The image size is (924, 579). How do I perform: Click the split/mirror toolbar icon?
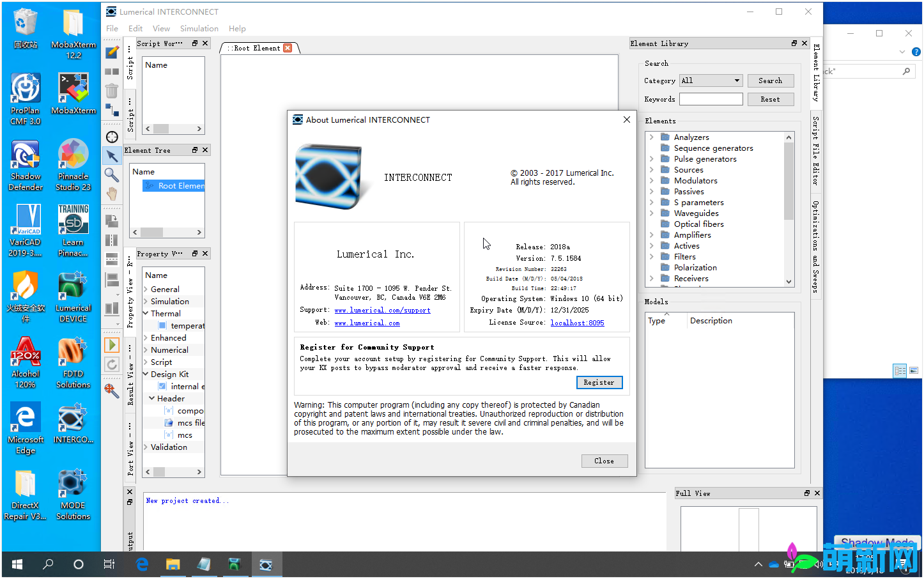coord(112,240)
